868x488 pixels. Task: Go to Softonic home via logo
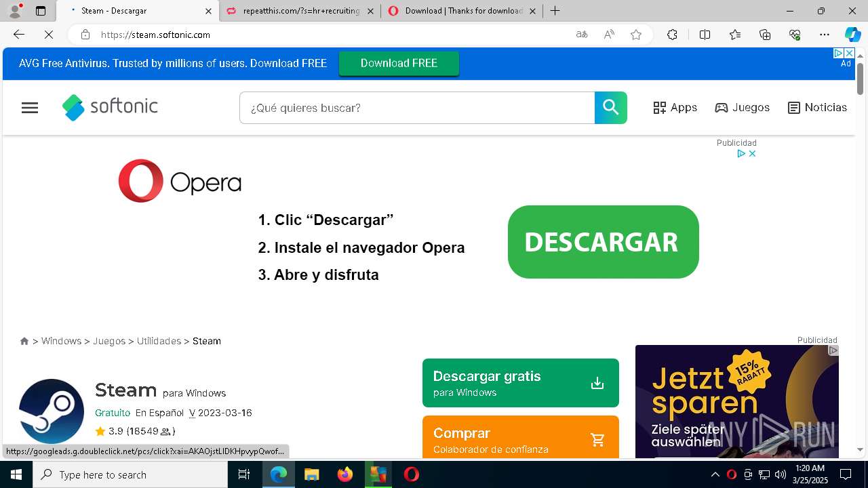point(110,107)
